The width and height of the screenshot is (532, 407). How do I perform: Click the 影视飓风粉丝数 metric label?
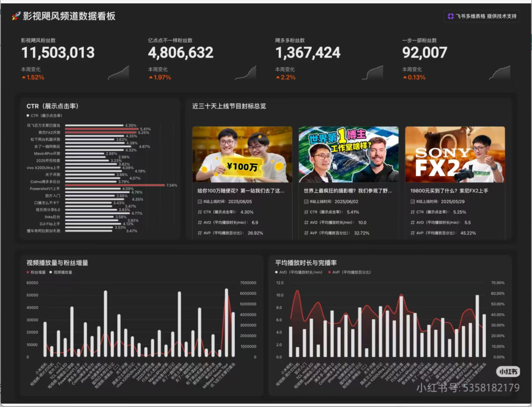point(38,40)
